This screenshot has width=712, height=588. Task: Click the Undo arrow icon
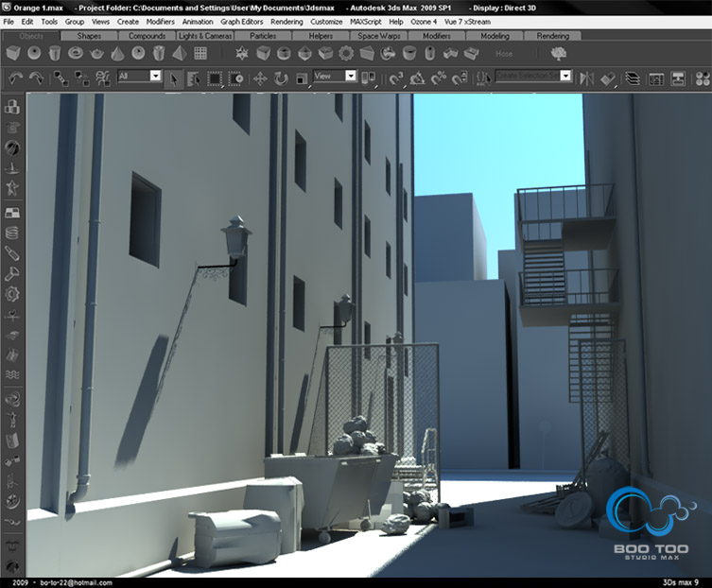[15, 78]
